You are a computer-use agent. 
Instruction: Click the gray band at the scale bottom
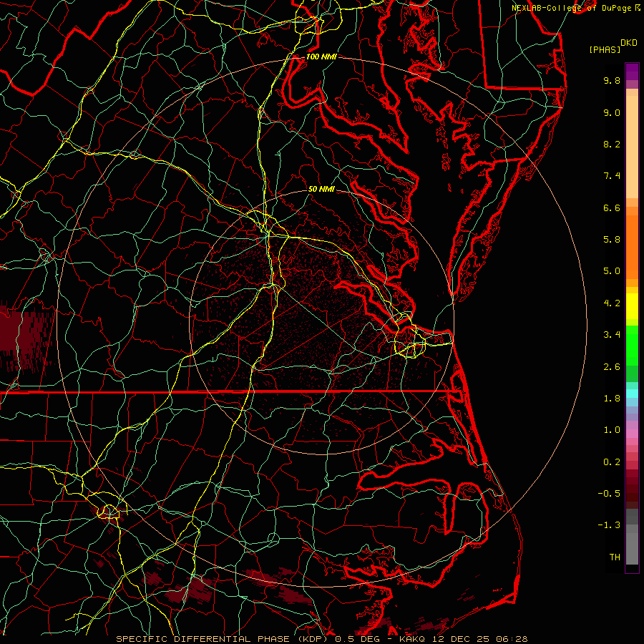[x=632, y=548]
